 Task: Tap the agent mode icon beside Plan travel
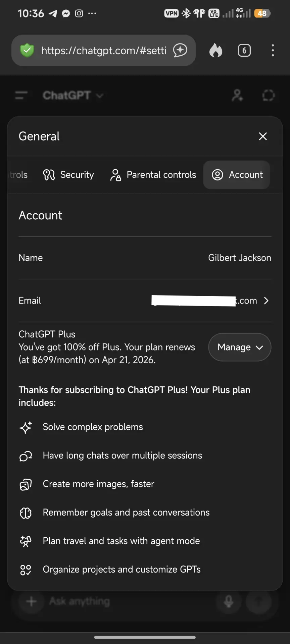point(26,541)
